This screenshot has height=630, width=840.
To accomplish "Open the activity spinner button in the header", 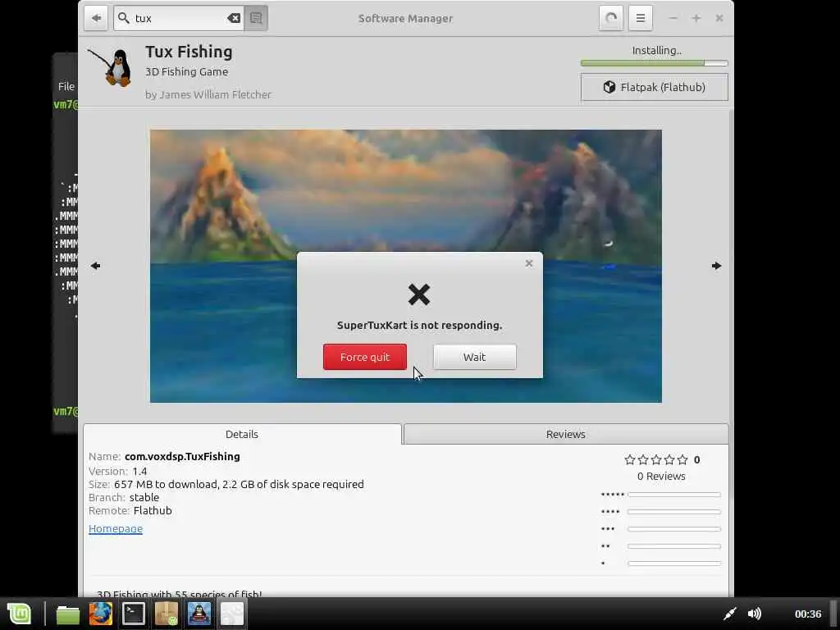I will [610, 18].
